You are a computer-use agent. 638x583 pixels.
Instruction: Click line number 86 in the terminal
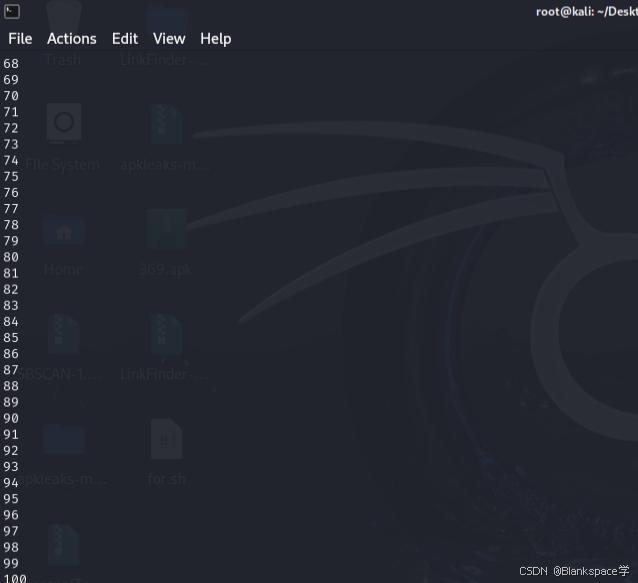pos(11,354)
